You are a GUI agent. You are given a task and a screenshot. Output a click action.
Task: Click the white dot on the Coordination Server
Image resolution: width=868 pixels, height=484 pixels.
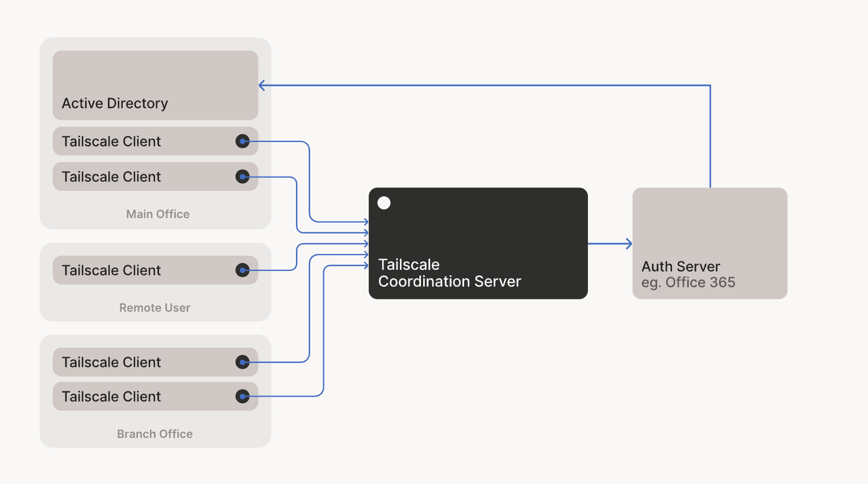click(384, 203)
